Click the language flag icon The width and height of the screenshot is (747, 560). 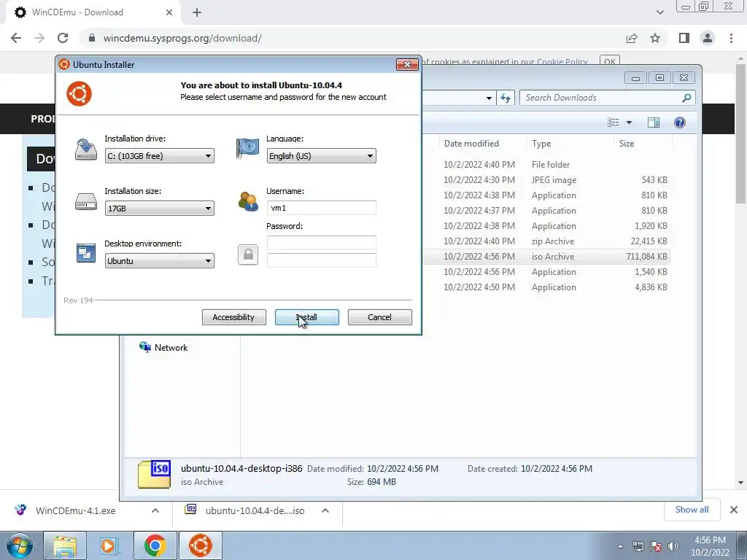[248, 148]
